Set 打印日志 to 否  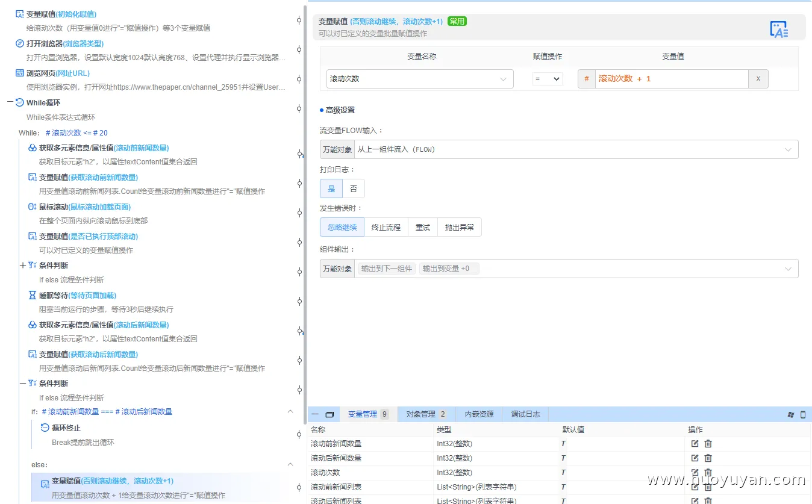tap(353, 188)
